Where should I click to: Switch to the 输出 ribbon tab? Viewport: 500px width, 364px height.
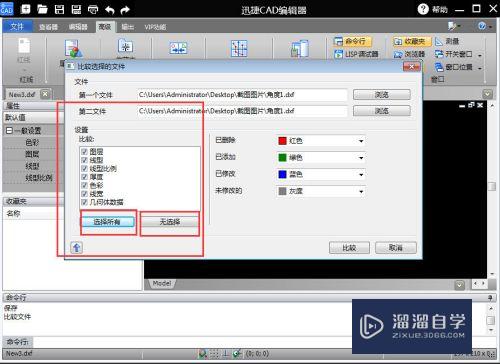(x=127, y=27)
